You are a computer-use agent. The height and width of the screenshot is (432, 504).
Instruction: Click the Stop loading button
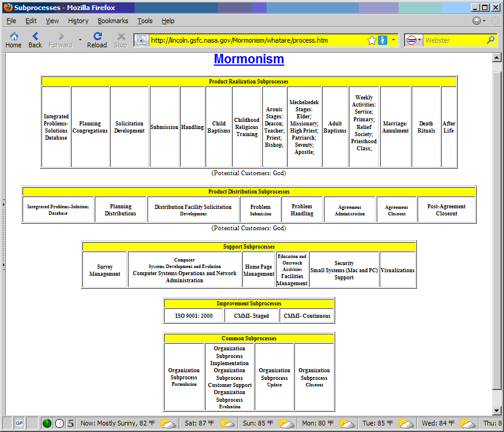pyautogui.click(x=121, y=40)
